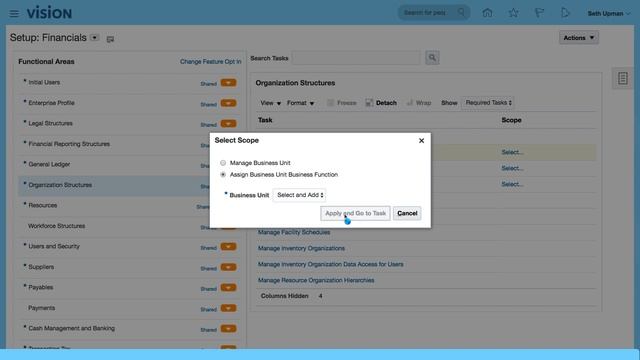
Task: Open the side panel document icon
Action: [x=622, y=78]
